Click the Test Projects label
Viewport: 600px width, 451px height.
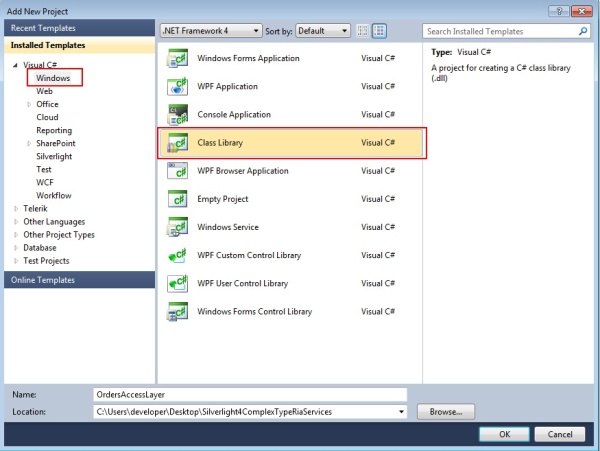coord(46,261)
